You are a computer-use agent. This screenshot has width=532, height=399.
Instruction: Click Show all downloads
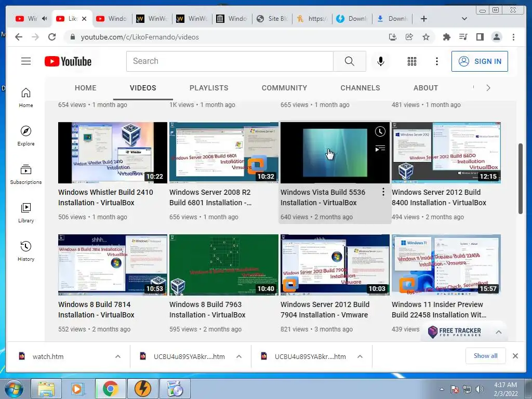click(486, 355)
